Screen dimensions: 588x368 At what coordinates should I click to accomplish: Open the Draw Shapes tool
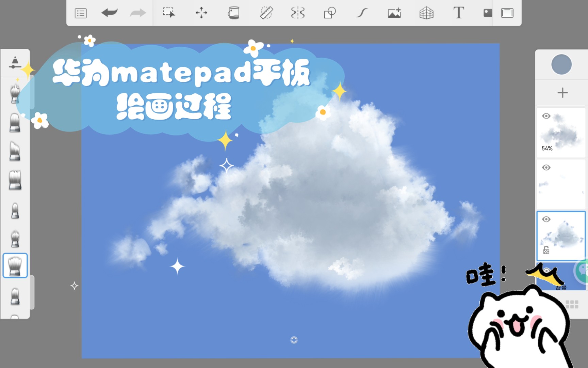tap(330, 13)
